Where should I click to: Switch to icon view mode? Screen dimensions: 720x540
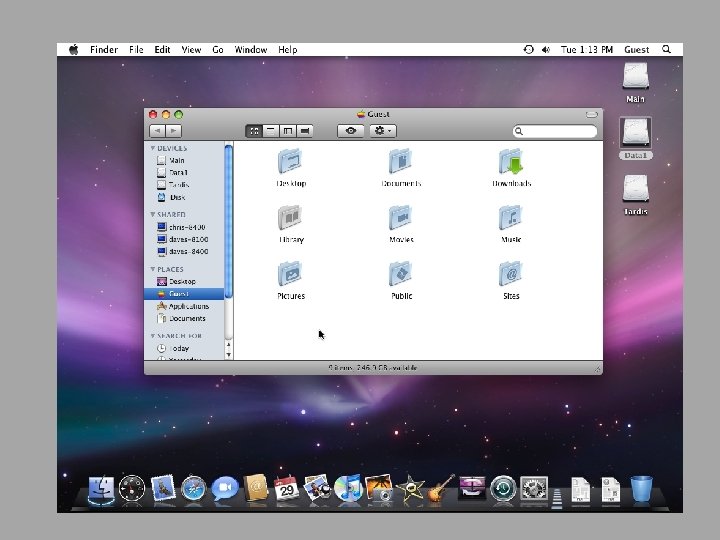(254, 131)
